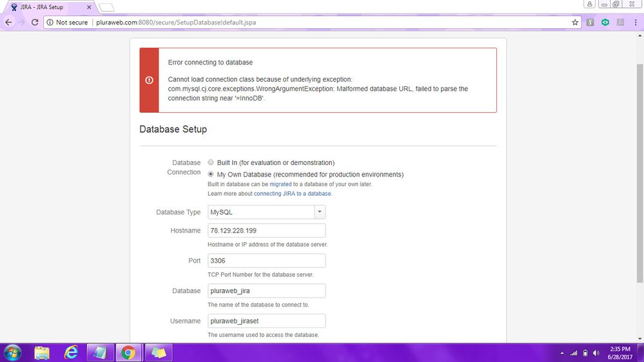Click the grayed-out forward arrow

[22, 22]
